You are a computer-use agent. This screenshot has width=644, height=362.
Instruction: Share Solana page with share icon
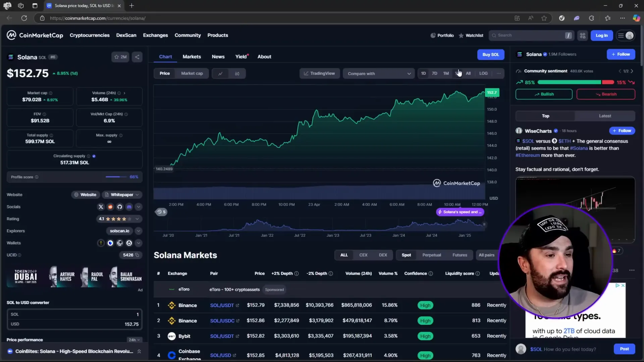pyautogui.click(x=137, y=57)
